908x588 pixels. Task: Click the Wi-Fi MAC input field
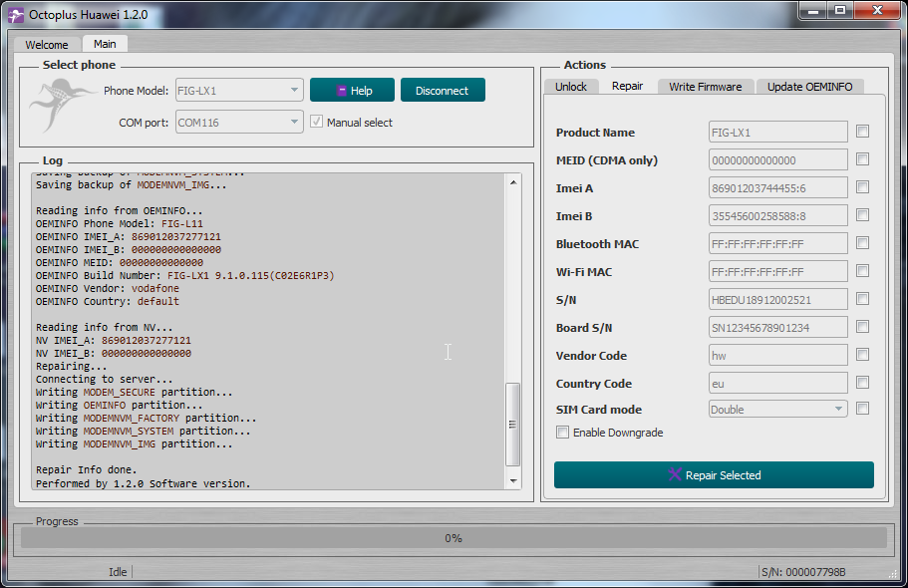click(x=777, y=271)
